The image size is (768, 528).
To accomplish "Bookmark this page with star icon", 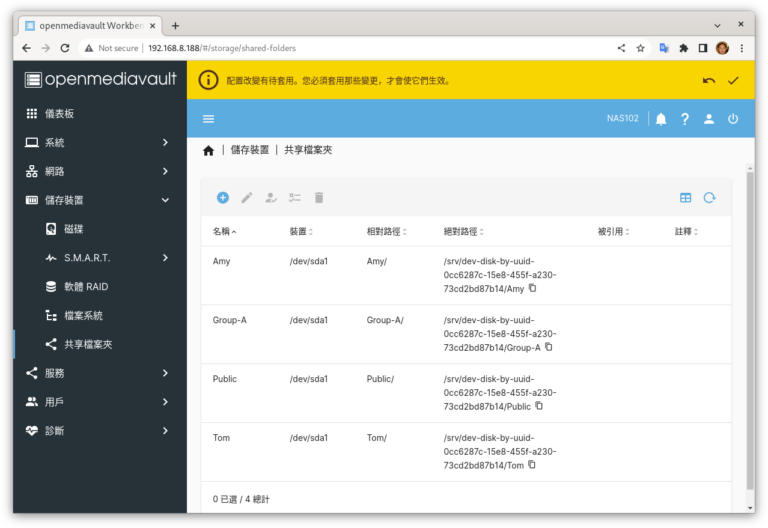I will click(x=640, y=48).
